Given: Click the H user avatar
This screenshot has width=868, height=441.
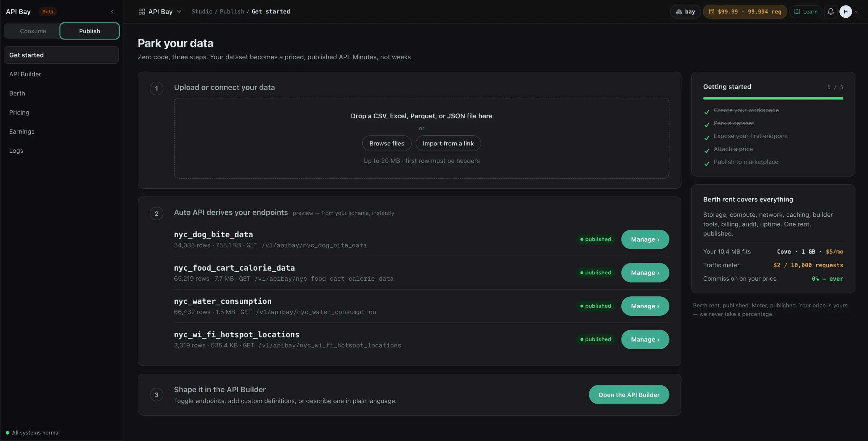Looking at the screenshot, I should coord(846,12).
